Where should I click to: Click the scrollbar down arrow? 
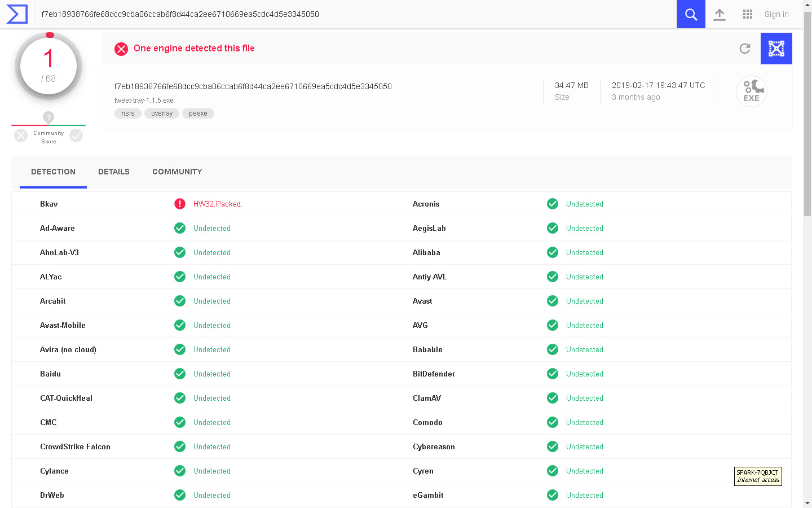pos(807,503)
